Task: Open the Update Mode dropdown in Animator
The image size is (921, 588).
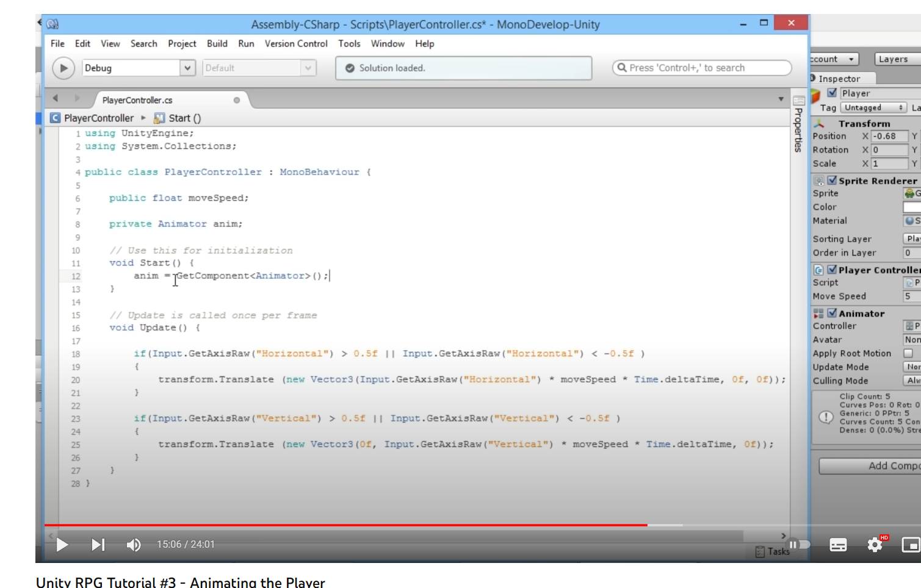Action: point(912,367)
